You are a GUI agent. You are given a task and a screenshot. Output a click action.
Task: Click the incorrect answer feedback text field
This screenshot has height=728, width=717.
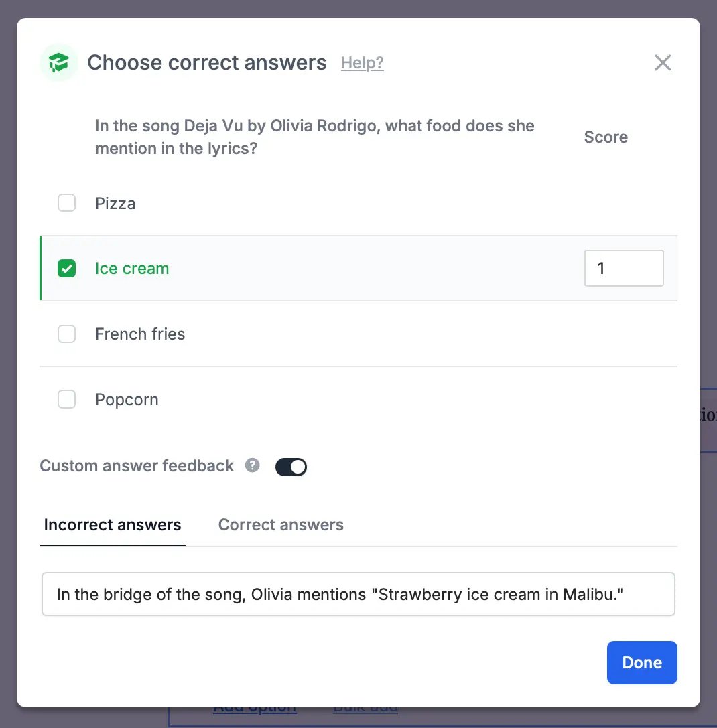[x=358, y=594]
